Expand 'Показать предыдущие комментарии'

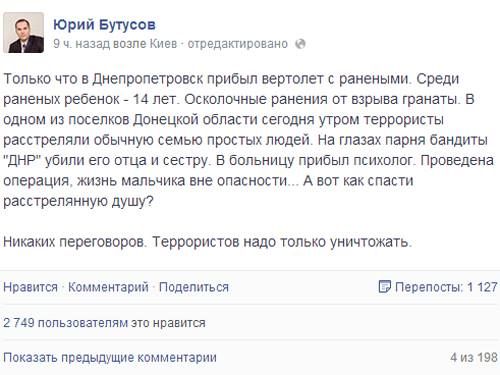point(110,358)
